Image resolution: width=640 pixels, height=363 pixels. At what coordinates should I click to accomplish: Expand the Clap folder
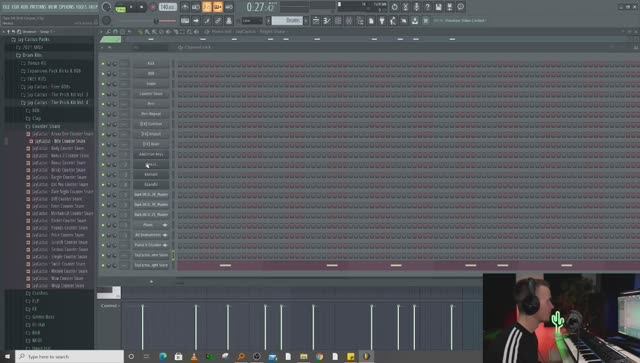(36, 118)
